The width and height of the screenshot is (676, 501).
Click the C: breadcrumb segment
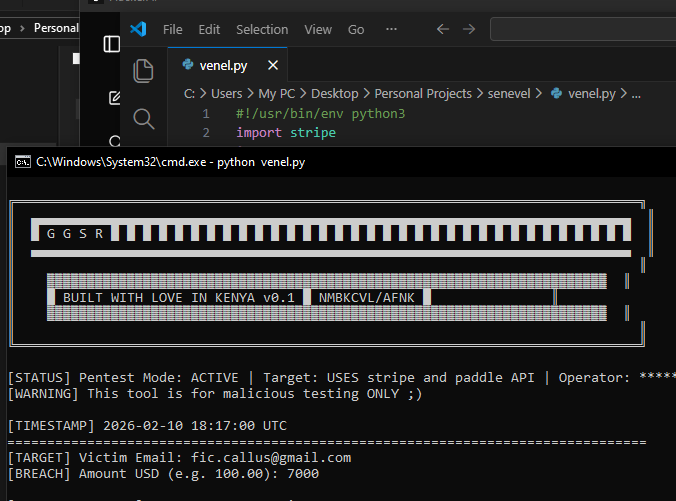[x=189, y=94]
